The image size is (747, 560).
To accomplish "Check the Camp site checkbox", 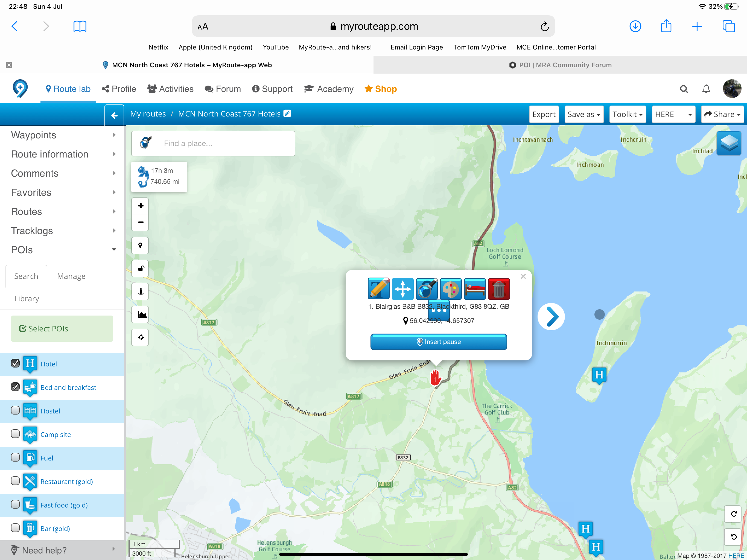I will click(x=15, y=434).
